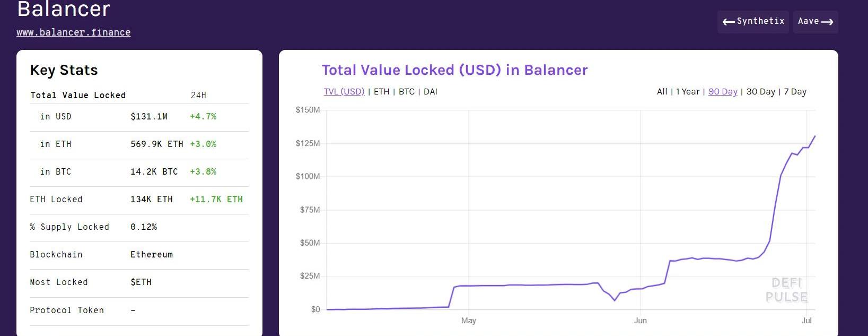The height and width of the screenshot is (336, 868).
Task: Switch chart to ETH denomination
Action: point(381,91)
